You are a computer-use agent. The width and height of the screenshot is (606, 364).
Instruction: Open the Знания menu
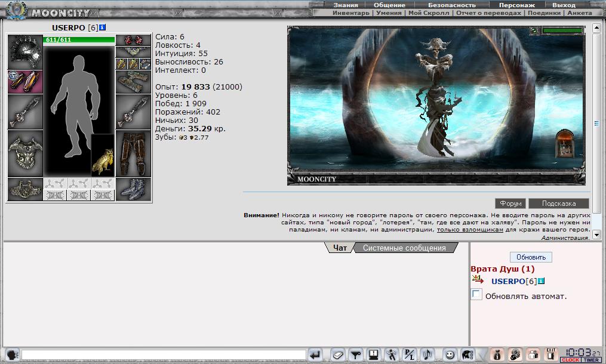tap(346, 5)
